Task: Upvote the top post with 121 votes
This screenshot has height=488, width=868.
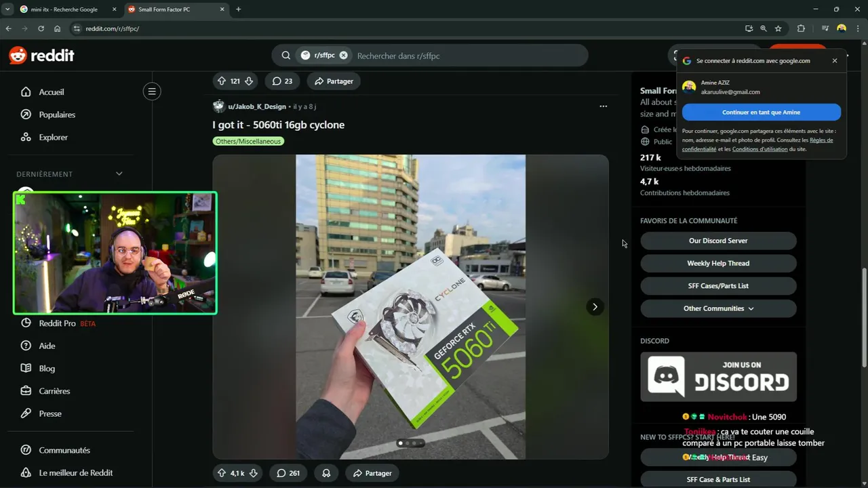Action: (221, 81)
